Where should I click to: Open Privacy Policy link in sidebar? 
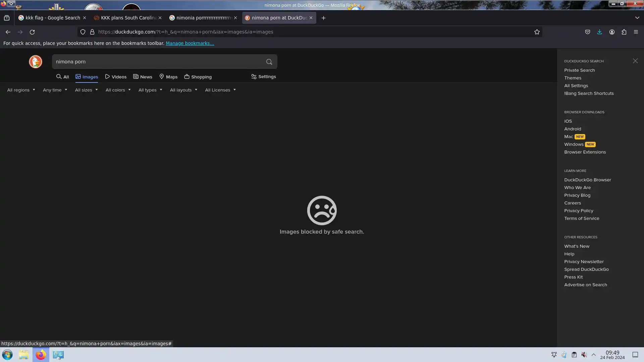578,210
